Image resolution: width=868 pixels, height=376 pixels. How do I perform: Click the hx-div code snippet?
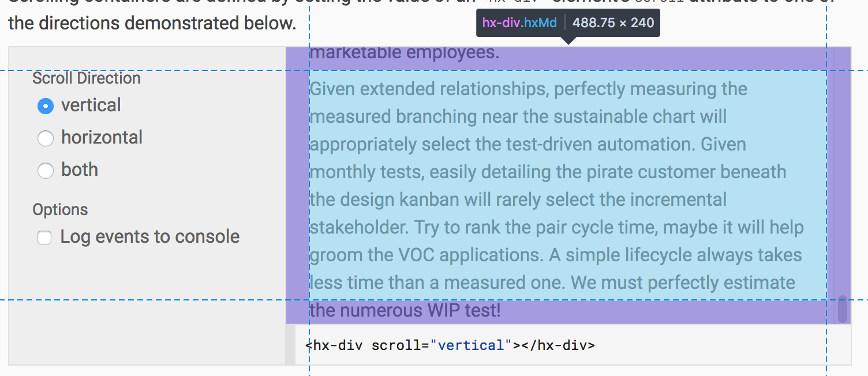coord(450,344)
